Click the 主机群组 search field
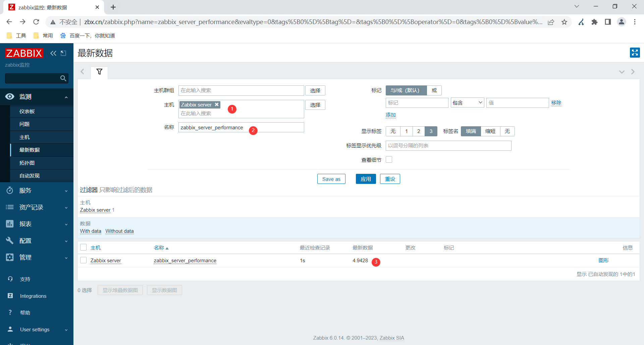 [x=241, y=90]
